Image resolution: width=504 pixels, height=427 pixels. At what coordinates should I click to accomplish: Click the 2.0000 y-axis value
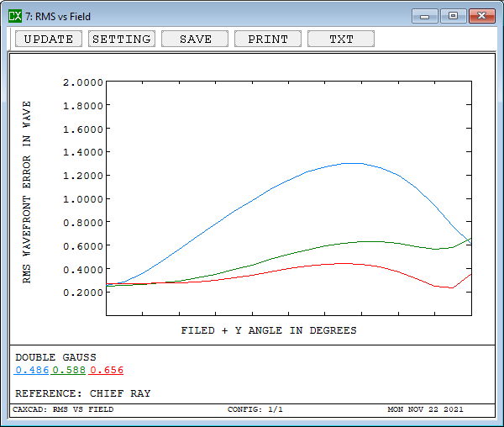click(83, 82)
